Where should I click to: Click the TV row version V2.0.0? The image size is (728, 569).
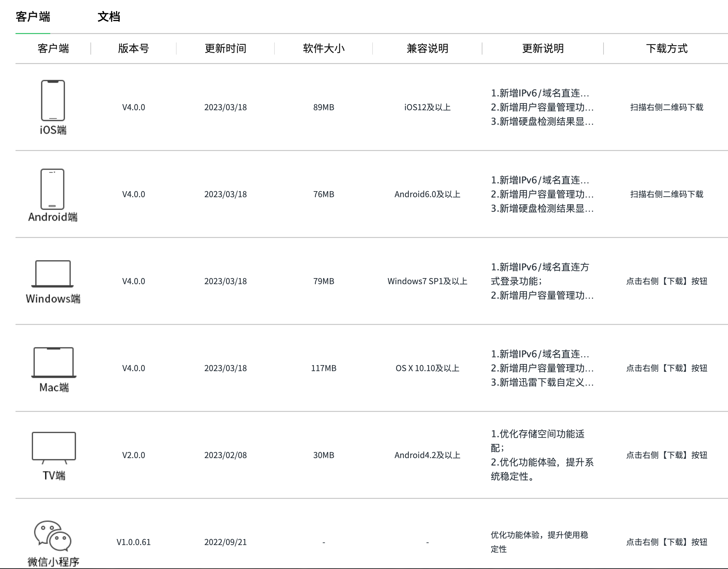(134, 455)
